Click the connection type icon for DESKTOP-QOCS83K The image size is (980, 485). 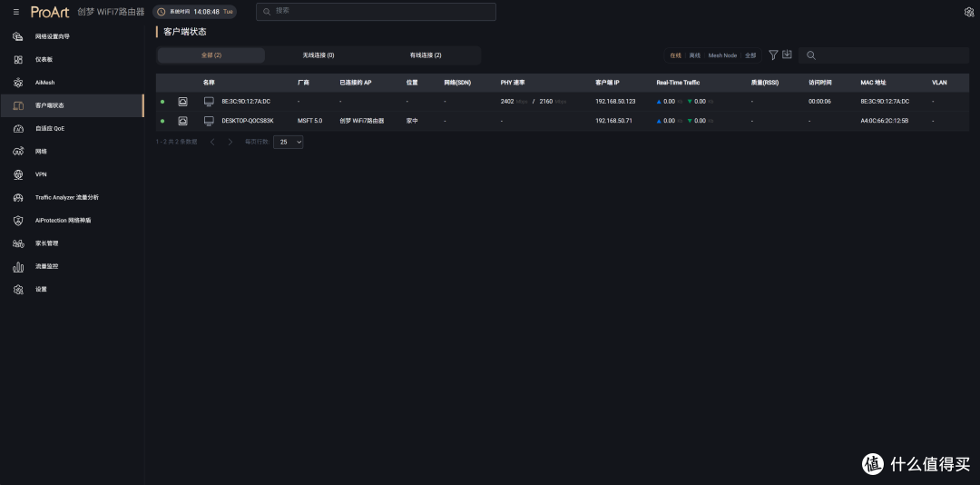click(182, 121)
